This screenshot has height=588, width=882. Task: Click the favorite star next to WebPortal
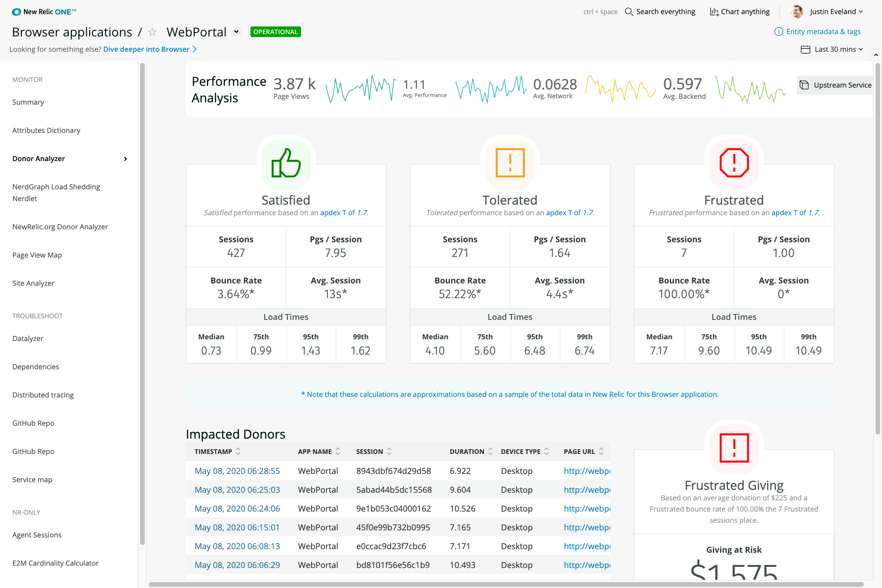[152, 32]
